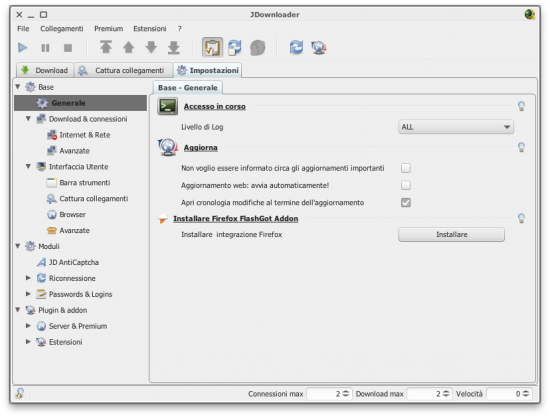Expand the Riconnessione tree node
550x417 pixels.
[x=28, y=278]
